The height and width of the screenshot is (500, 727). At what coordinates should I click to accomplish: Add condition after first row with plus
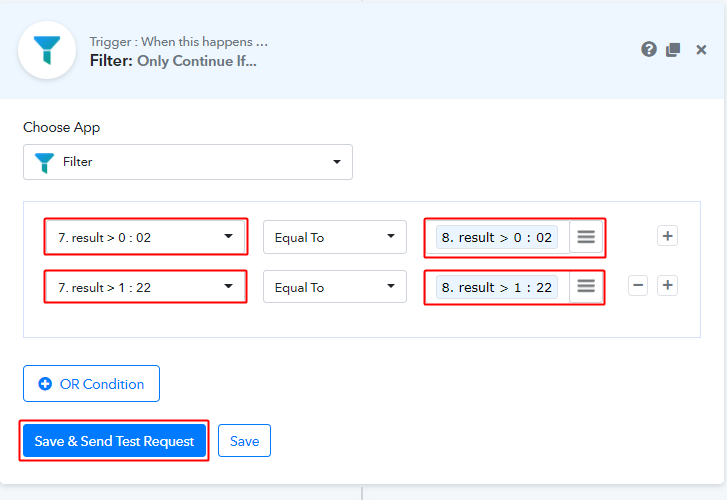(x=668, y=236)
